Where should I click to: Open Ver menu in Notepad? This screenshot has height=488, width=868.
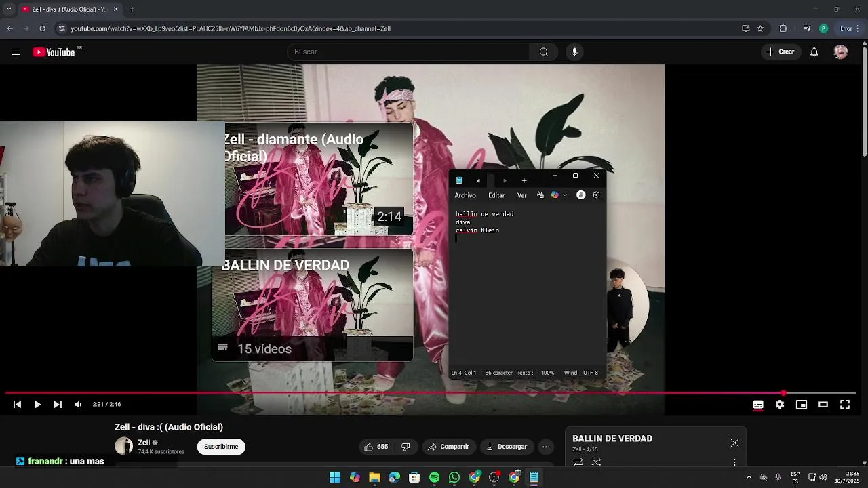click(x=522, y=195)
